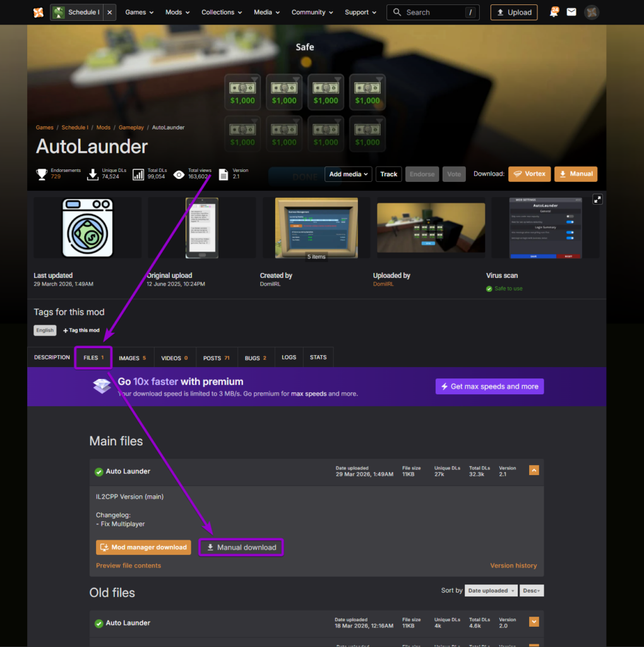Click Preview file contents link

coord(129,565)
